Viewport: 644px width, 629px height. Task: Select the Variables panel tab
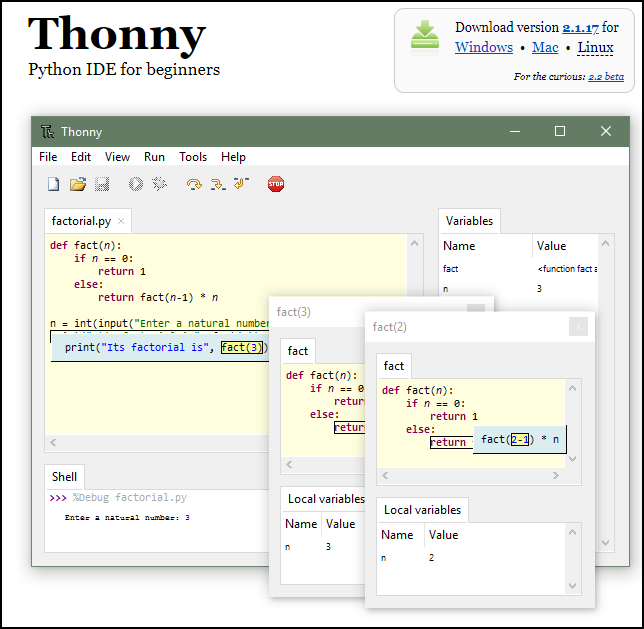(x=469, y=221)
